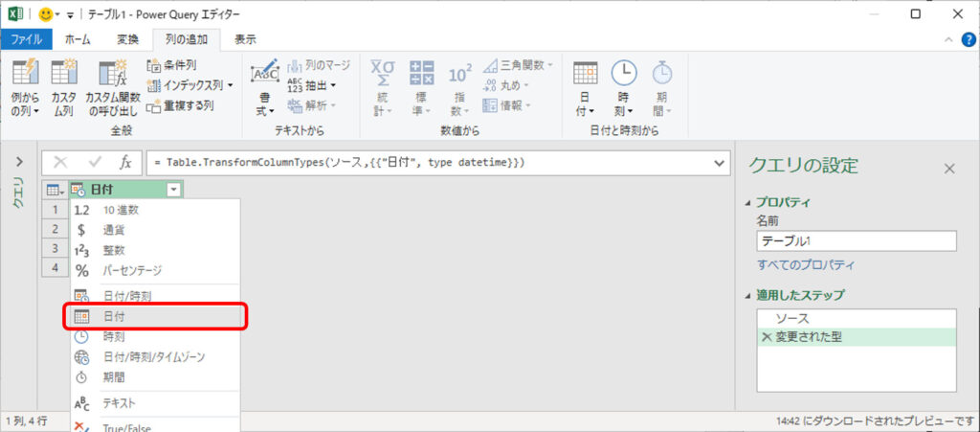Select the ソース step
980x432 pixels.
pyautogui.click(x=857, y=318)
